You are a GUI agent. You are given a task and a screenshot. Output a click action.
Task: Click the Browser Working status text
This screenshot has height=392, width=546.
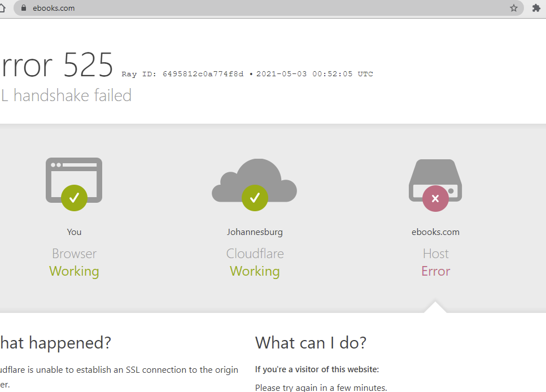[x=74, y=271]
